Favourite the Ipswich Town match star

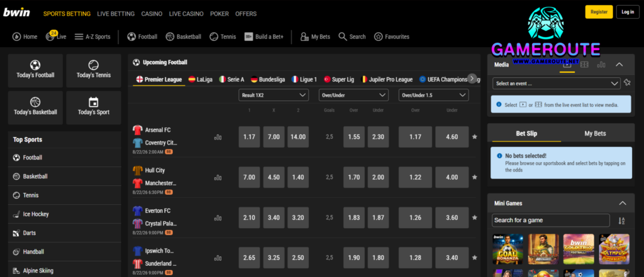point(475,258)
